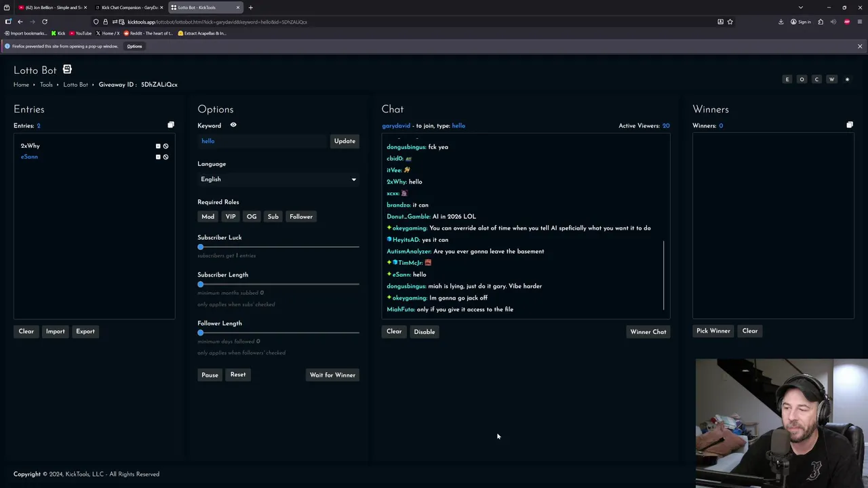Click the Import entries button
Screen dimensions: 868x488
pyautogui.click(x=56, y=331)
